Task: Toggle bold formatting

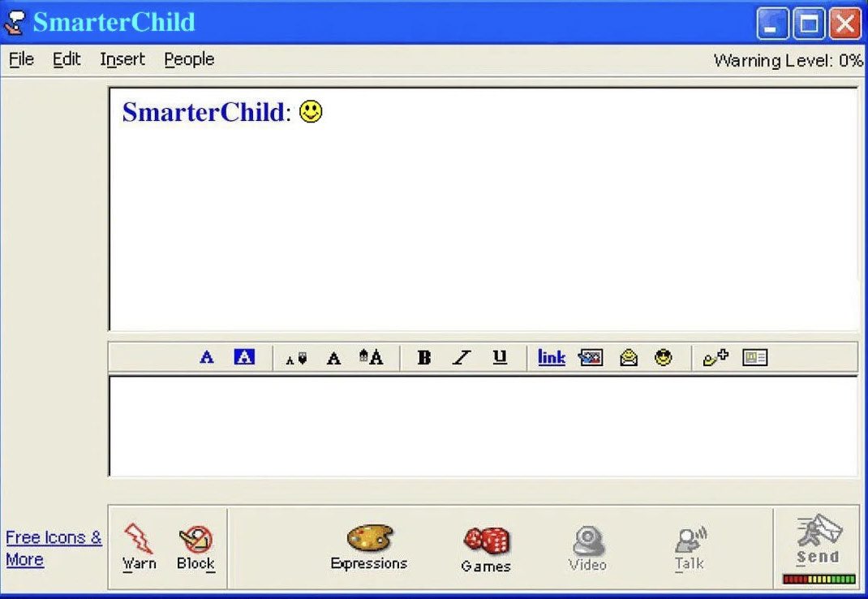Action: [424, 358]
